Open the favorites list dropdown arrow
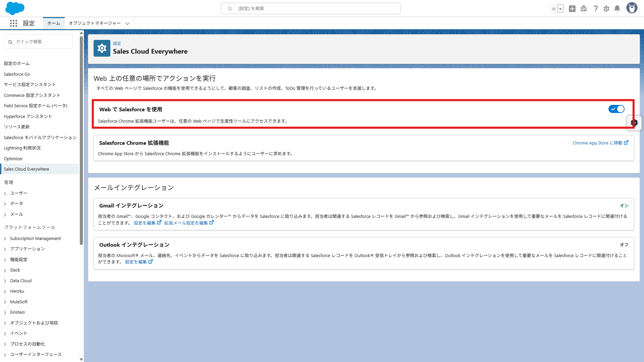 click(x=560, y=9)
